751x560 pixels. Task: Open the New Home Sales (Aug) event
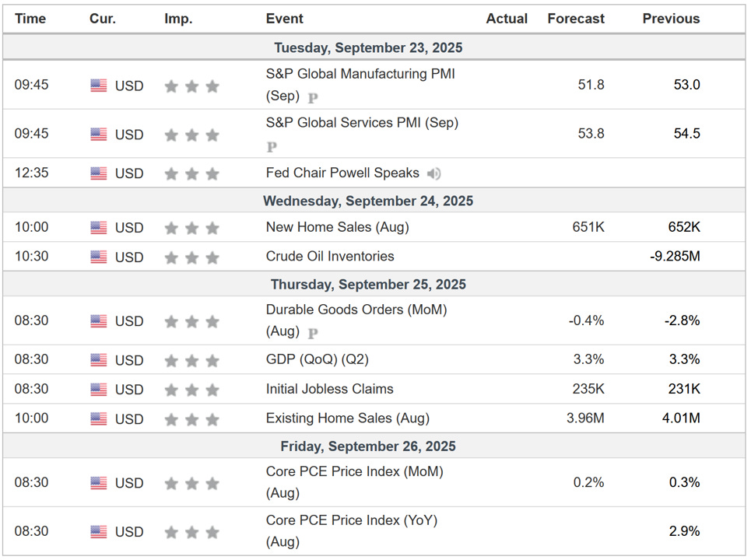coord(337,227)
